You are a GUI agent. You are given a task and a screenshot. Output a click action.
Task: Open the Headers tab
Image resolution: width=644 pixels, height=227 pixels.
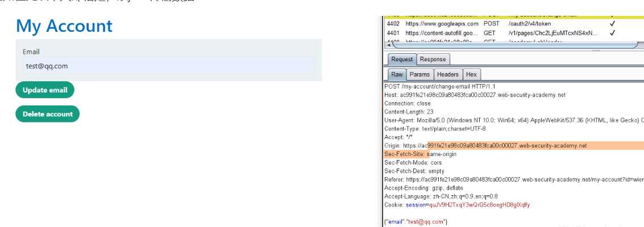click(x=448, y=74)
